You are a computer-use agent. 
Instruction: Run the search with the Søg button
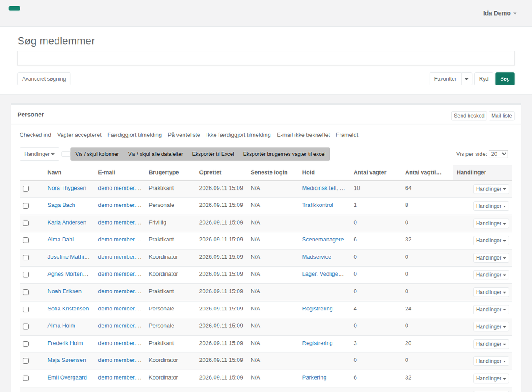[505, 79]
